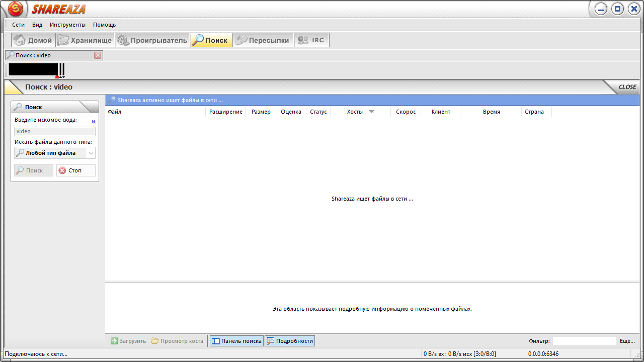
Task: Click the 'Shareaza активно ищет файлы в сети' banner
Action: pos(372,100)
